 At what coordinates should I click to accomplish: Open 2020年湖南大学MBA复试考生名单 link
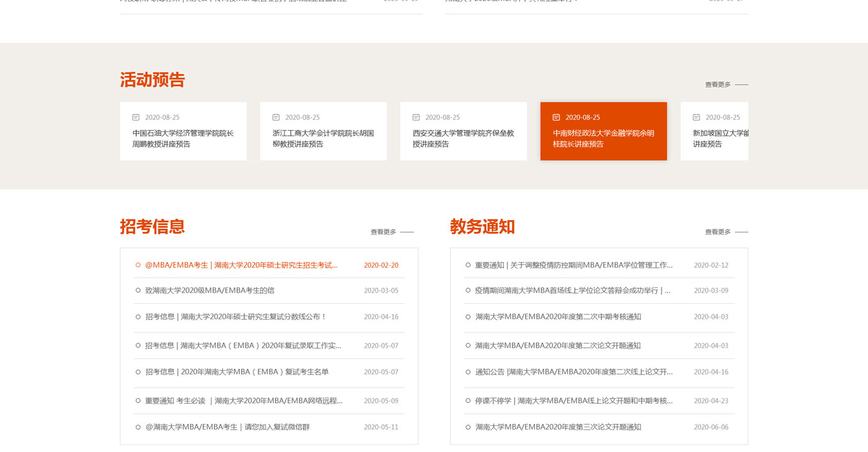[237, 372]
